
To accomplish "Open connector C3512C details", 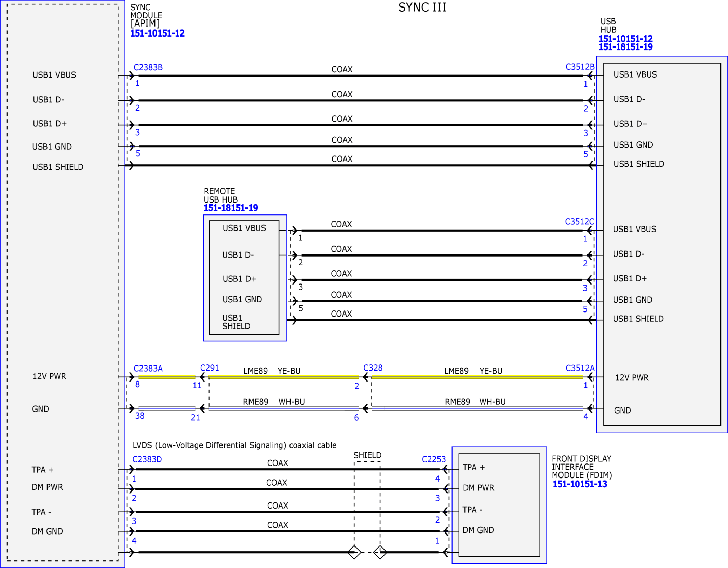I will tap(579, 222).
